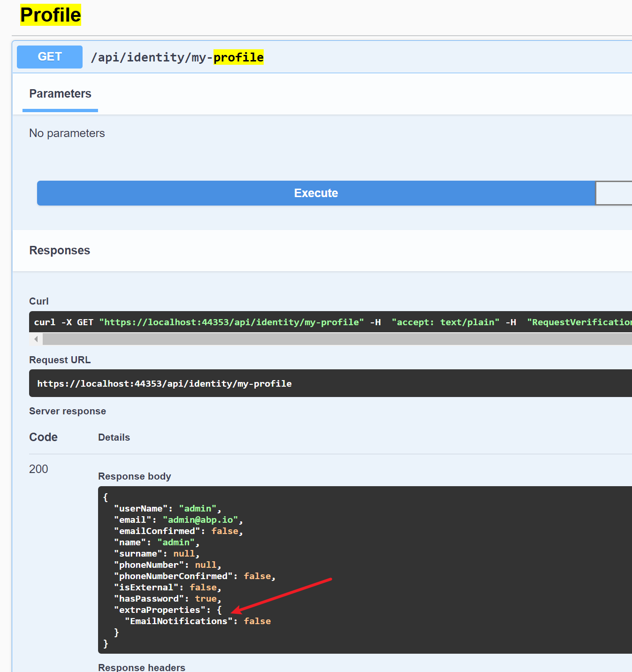The width and height of the screenshot is (632, 672).
Task: Click the admin@abp.io email value
Action: [200, 520]
